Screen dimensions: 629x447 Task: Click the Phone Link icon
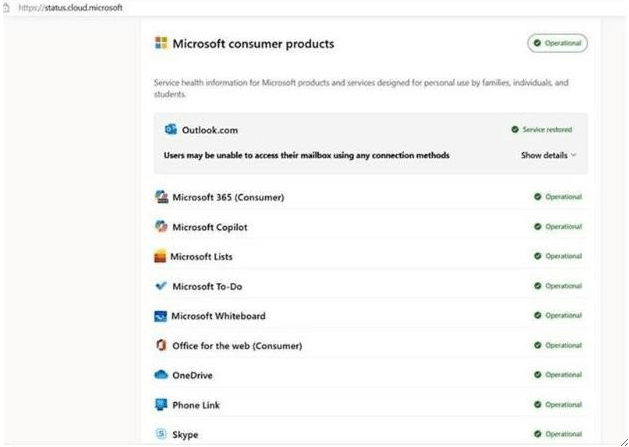click(161, 404)
